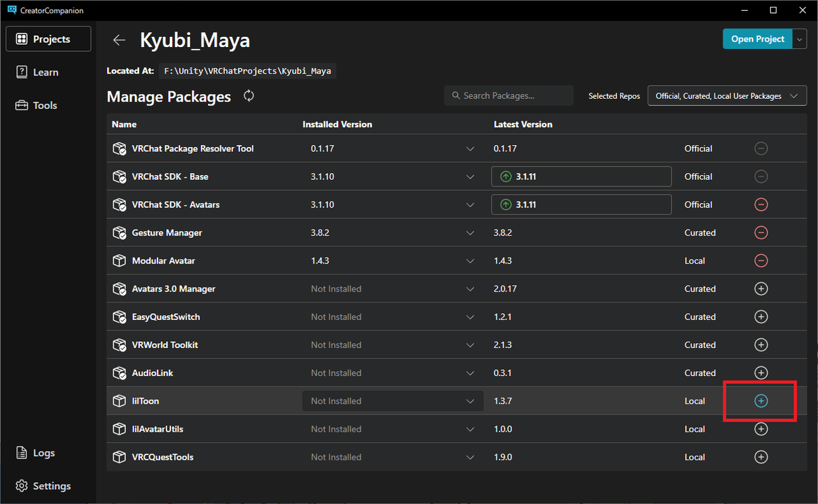Add Avatars 3.0 Manager with its plus icon
This screenshot has width=818, height=504.
click(x=761, y=289)
